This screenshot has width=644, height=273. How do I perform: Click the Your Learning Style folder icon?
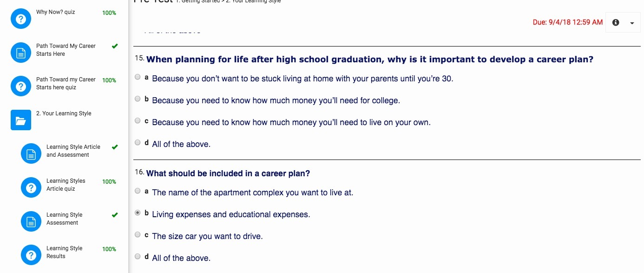[21, 120]
